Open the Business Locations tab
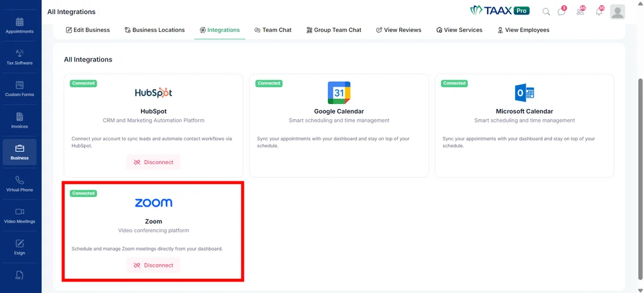 (155, 30)
